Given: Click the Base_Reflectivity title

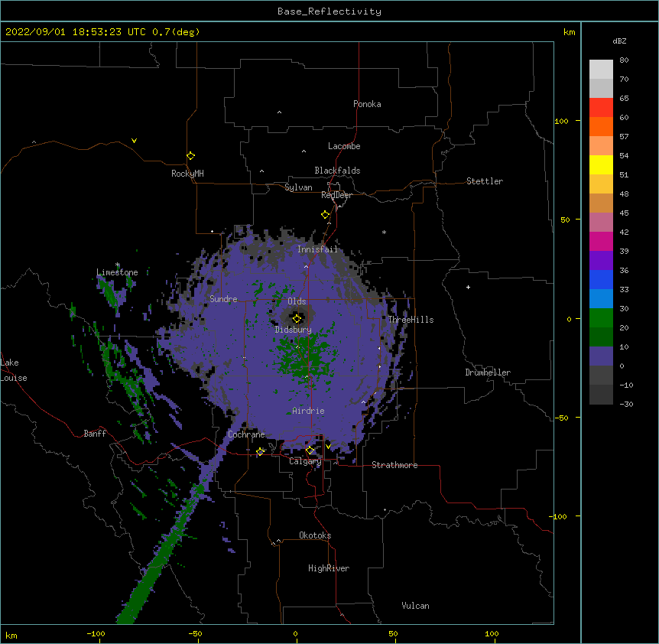Looking at the screenshot, I should [329, 11].
